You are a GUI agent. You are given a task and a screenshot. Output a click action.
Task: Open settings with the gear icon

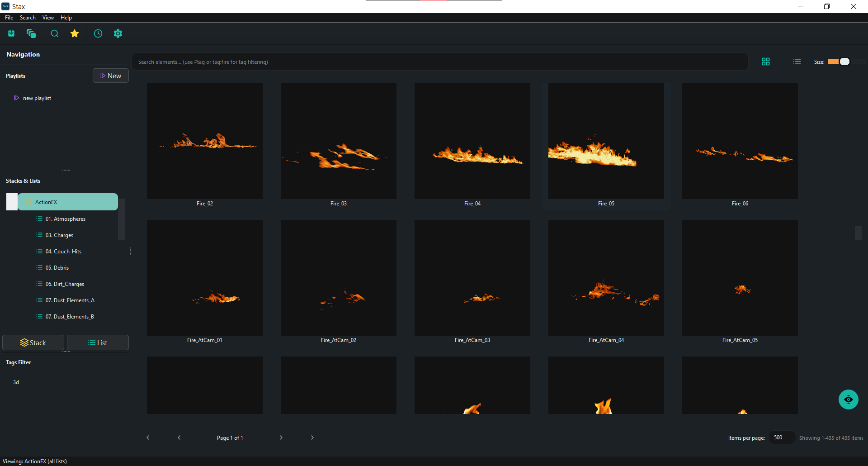[x=118, y=33]
